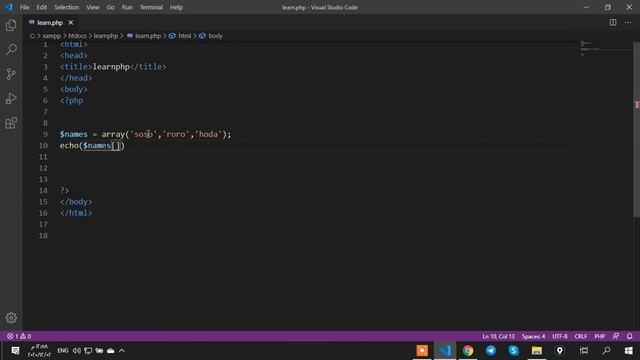This screenshot has height=360, width=640.
Task: Open Google Chrome from taskbar
Action: (468, 351)
